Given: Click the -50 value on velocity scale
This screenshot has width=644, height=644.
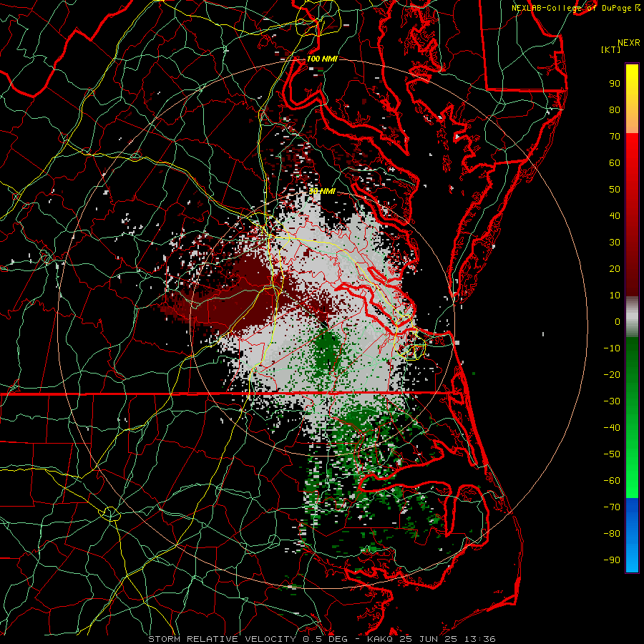Looking at the screenshot, I should coord(612,454).
